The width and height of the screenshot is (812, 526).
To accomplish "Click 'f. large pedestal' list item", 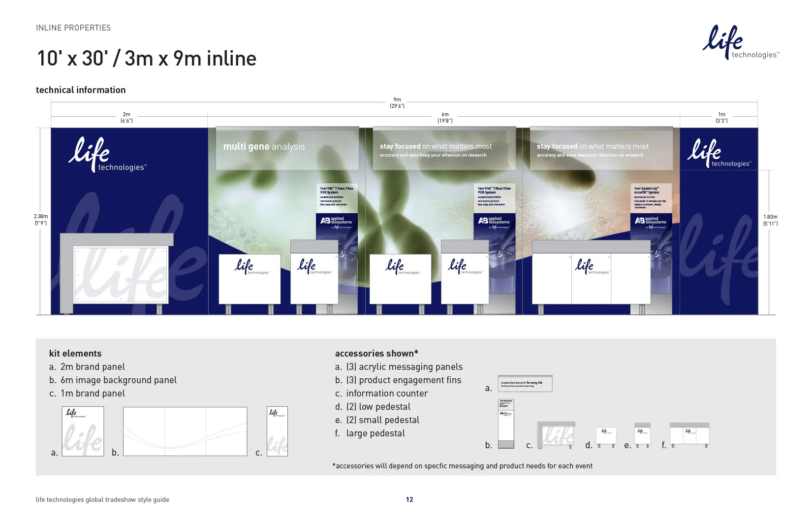I will pyautogui.click(x=370, y=433).
